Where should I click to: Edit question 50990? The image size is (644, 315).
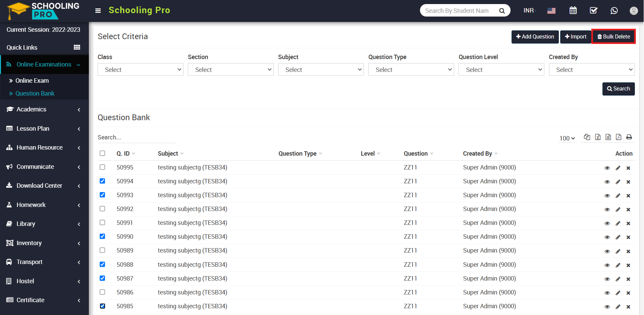618,237
